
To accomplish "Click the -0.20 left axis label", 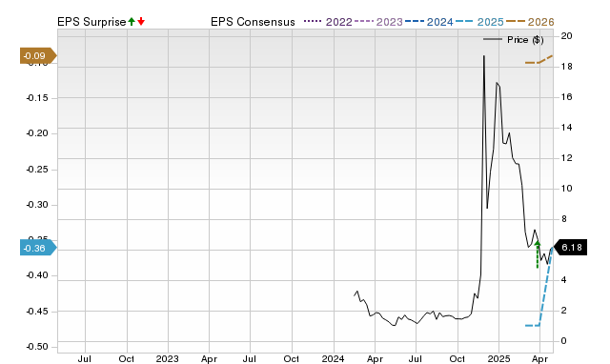I will coord(37,133).
